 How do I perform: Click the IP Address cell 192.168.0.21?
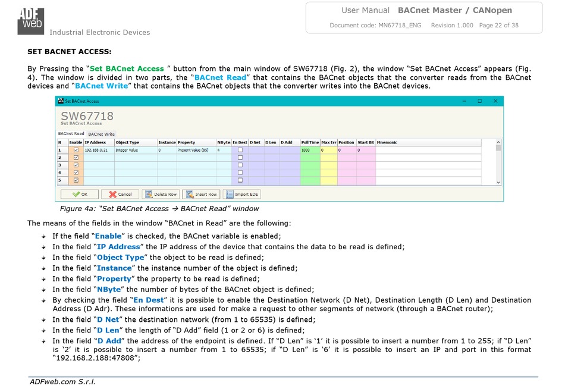pos(99,150)
